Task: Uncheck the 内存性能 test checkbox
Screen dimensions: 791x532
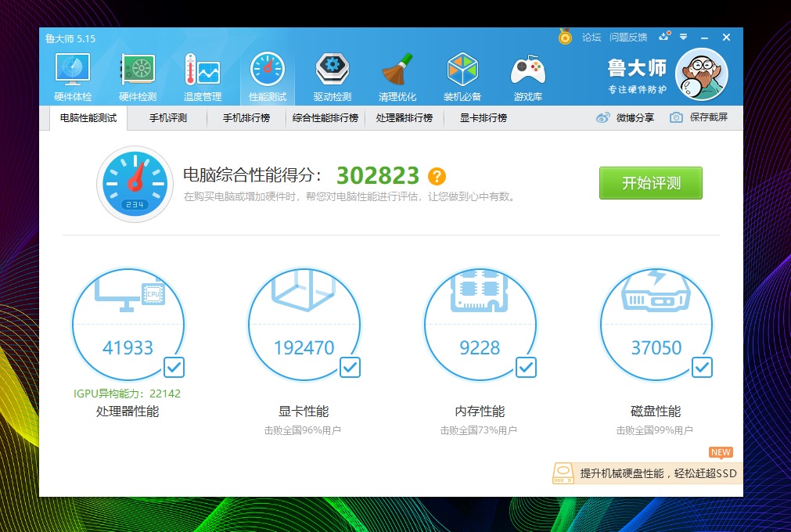Action: 526,367
